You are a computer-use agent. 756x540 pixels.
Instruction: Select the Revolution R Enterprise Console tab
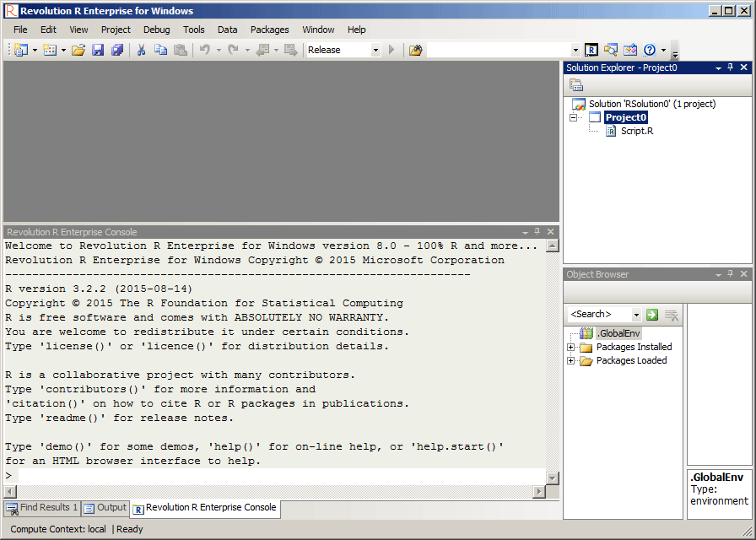coord(205,508)
